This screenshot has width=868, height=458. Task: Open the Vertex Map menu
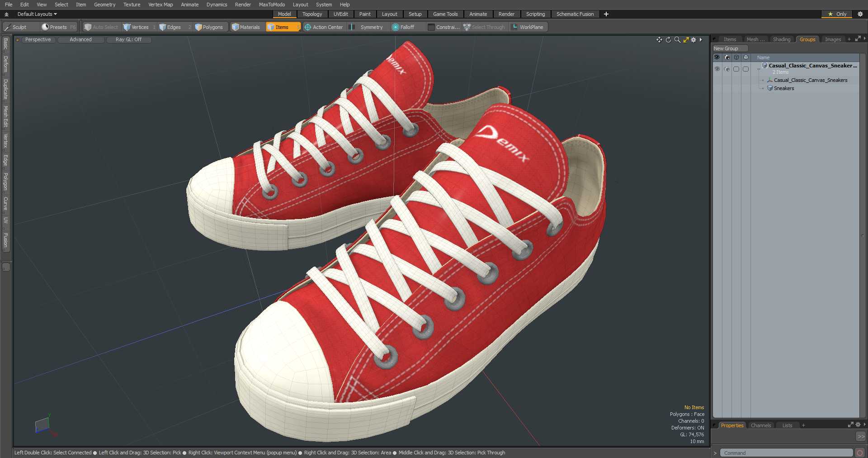point(160,5)
